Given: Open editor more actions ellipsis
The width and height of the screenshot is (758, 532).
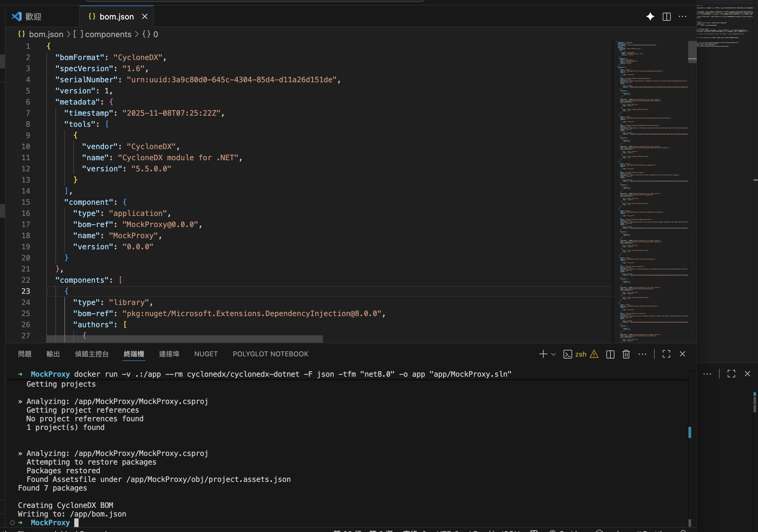Looking at the screenshot, I should pos(682,16).
